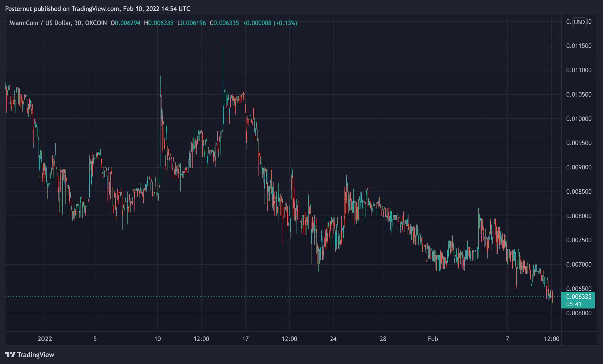This screenshot has height=364, width=603.
Task: Click the high value H0.006335
Action: coord(159,23)
